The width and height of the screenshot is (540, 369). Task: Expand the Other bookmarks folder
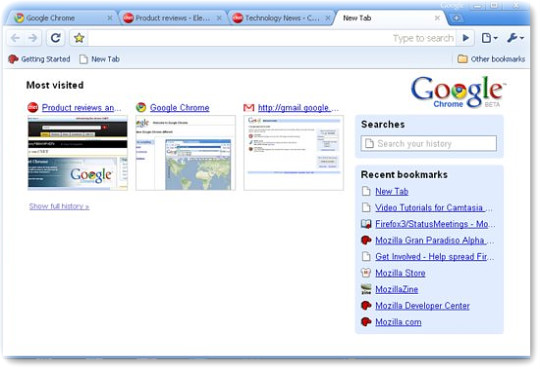491,59
